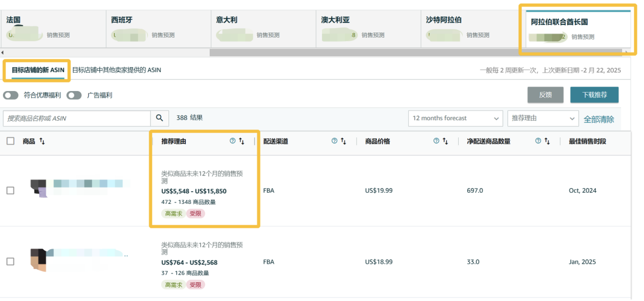Expand the 推荐理由 filter dropdown
644x301 pixels.
tap(542, 118)
